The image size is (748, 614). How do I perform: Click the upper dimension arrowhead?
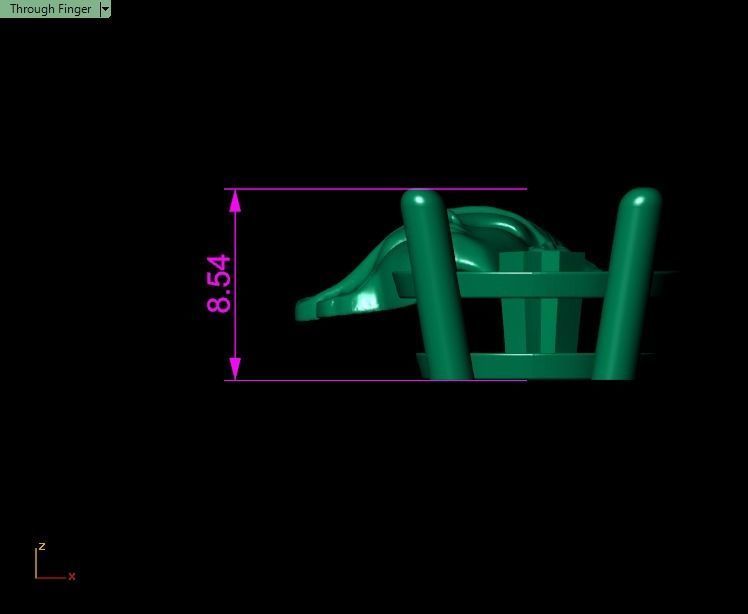pos(235,201)
